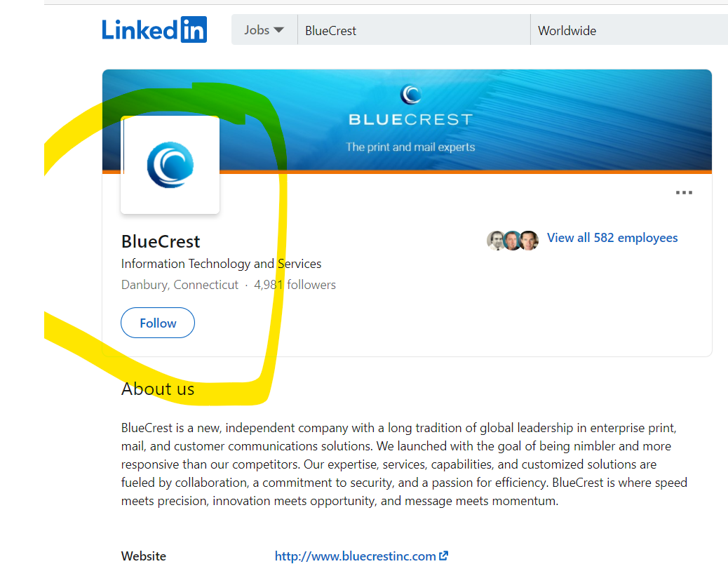Click the BlueCrest company name heading
Screen dimensions: 728x564
click(x=161, y=241)
